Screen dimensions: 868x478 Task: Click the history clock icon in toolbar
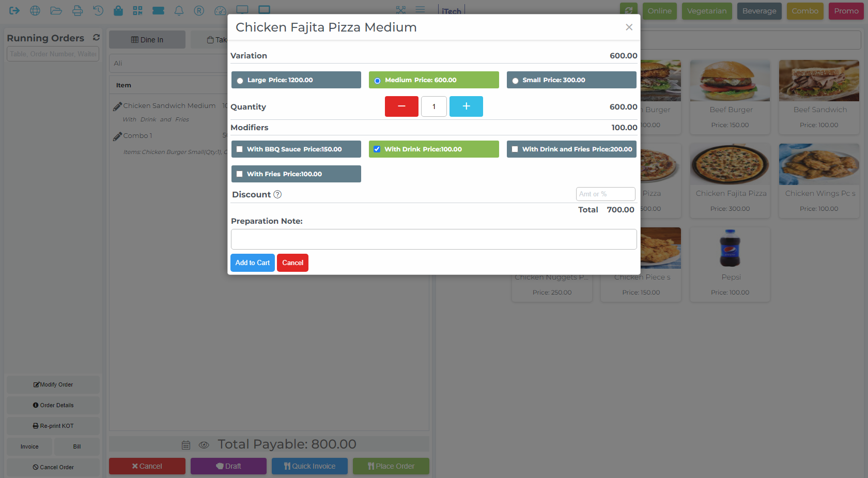[x=98, y=11]
